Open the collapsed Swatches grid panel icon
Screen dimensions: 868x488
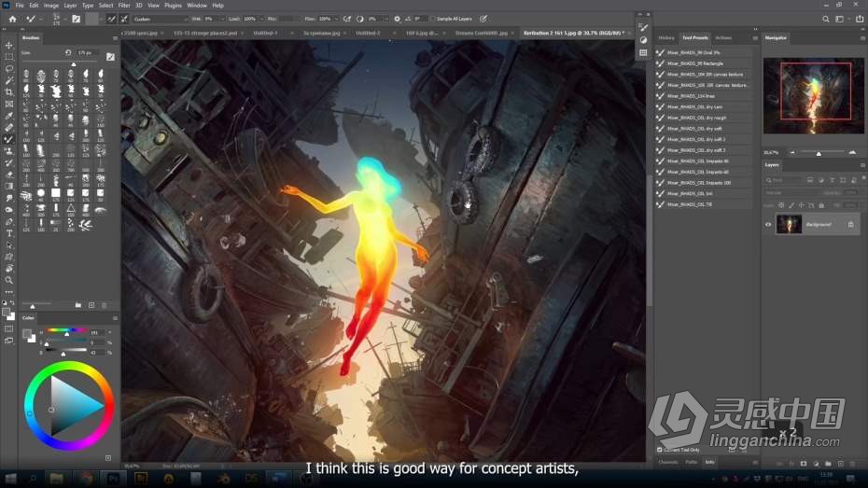coord(643,53)
